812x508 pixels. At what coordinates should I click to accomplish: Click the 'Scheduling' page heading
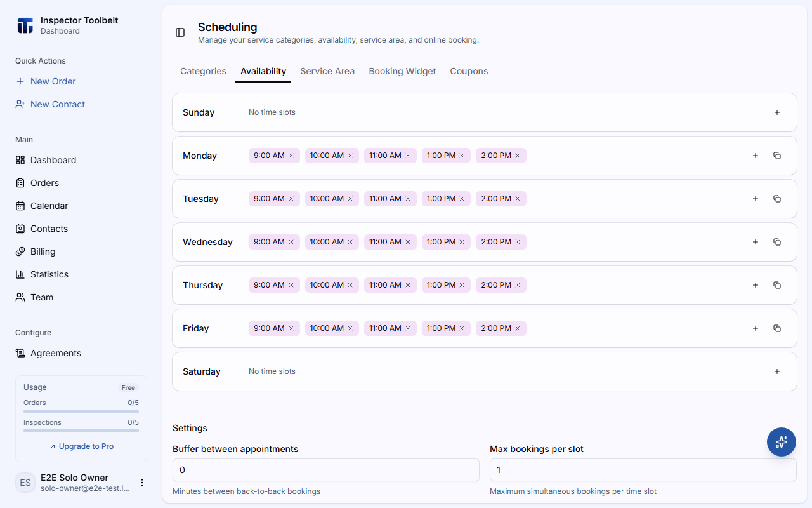(x=228, y=27)
